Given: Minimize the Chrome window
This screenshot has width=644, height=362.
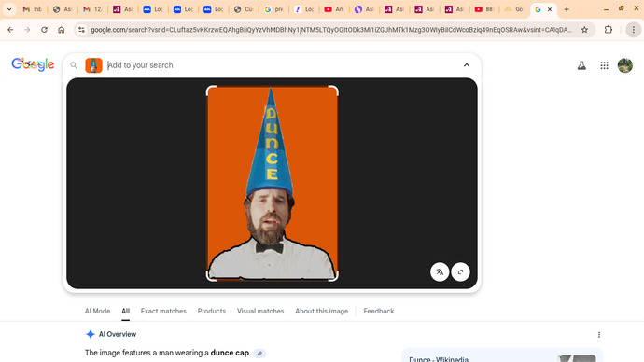Looking at the screenshot, I should click(x=607, y=9).
